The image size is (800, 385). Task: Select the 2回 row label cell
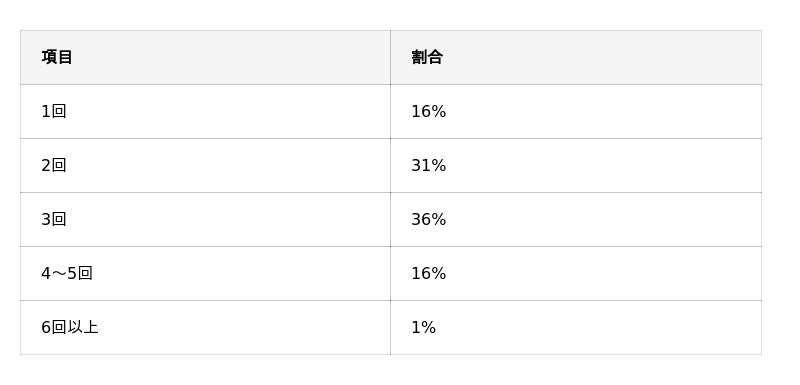click(x=205, y=165)
